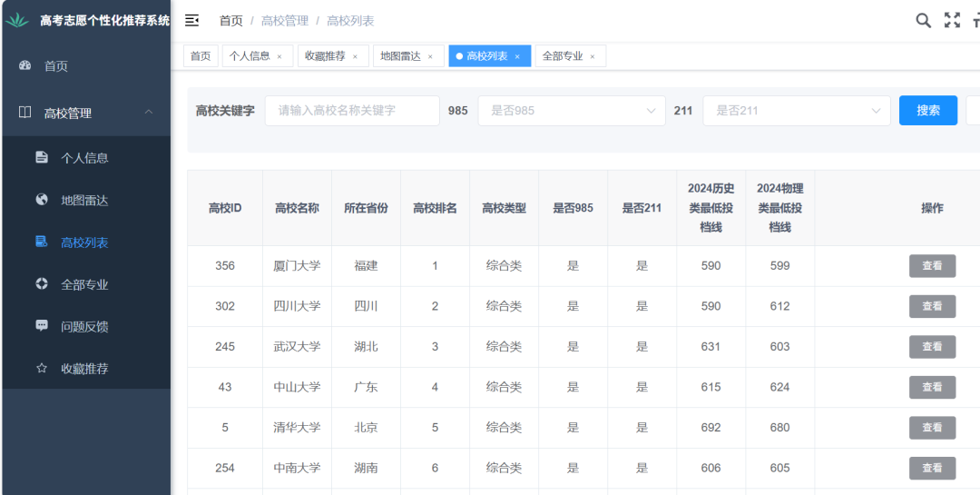Click the document icon beside 个人信息
Screen dimensions: 980x495
pos(42,157)
